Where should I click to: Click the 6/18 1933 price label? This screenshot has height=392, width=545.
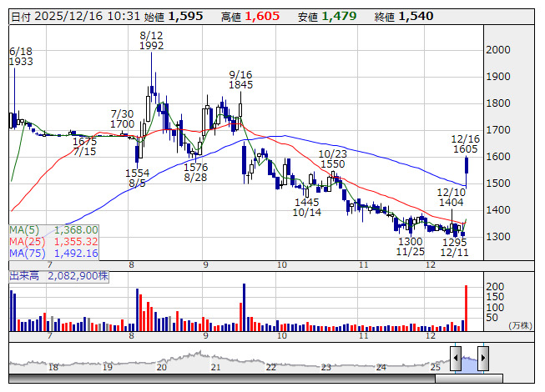(x=21, y=56)
